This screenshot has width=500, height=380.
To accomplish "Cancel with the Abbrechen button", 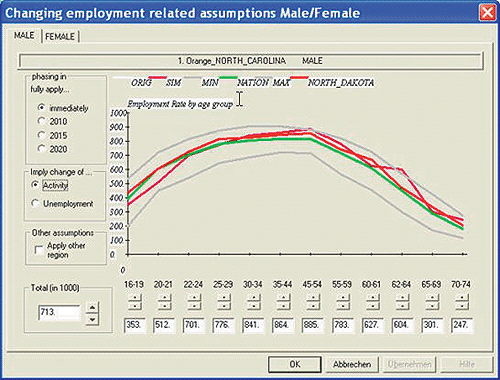I will pyautogui.click(x=352, y=364).
